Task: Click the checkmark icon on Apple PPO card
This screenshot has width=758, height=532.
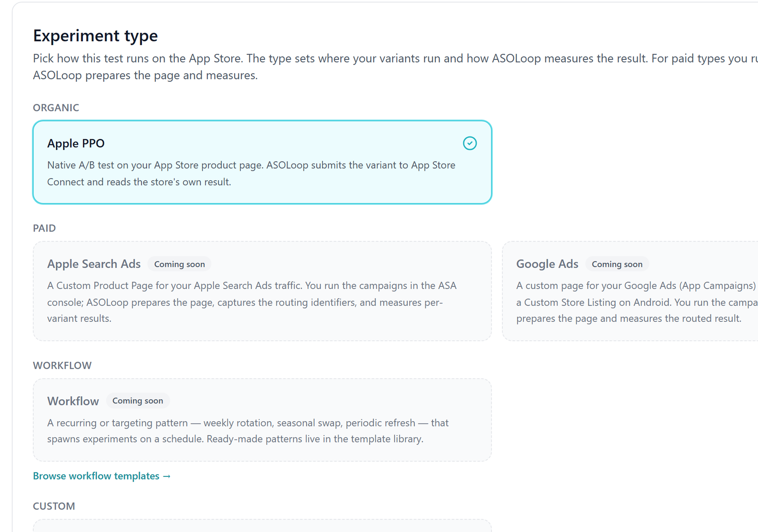Action: 469,143
